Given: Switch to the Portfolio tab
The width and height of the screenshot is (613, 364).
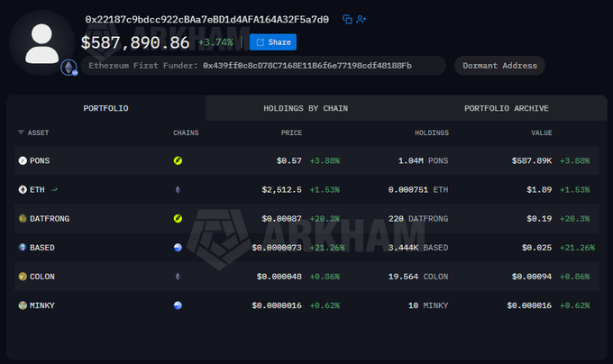Looking at the screenshot, I should coord(105,108).
